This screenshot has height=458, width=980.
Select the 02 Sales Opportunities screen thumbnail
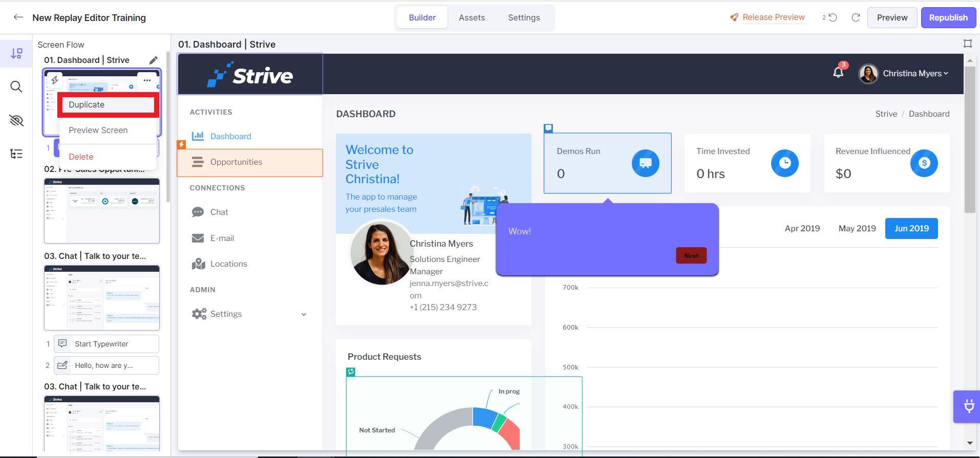point(102,211)
